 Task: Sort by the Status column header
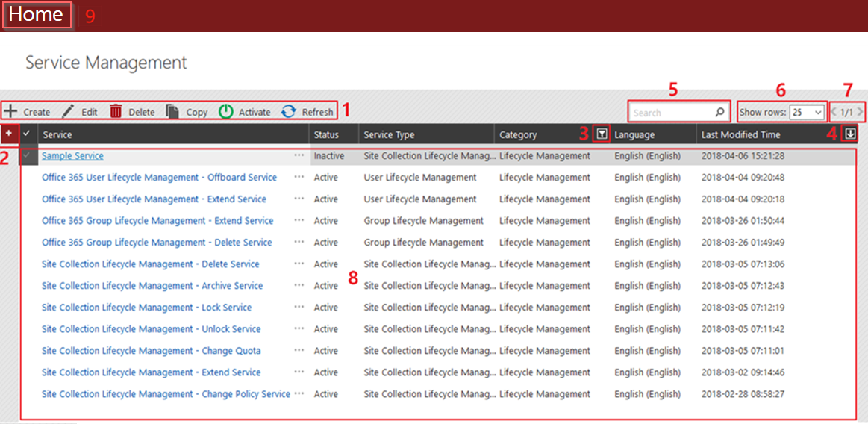326,134
